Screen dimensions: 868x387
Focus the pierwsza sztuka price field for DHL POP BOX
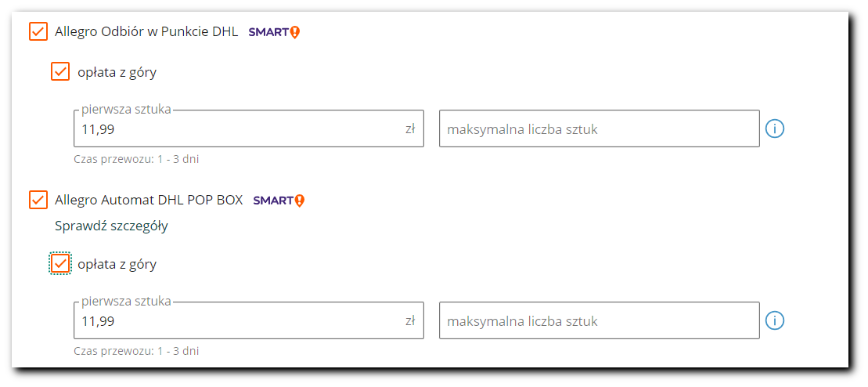pyautogui.click(x=249, y=320)
